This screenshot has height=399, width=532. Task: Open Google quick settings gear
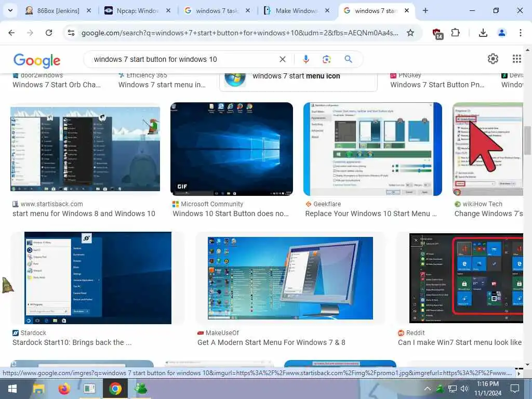493,59
